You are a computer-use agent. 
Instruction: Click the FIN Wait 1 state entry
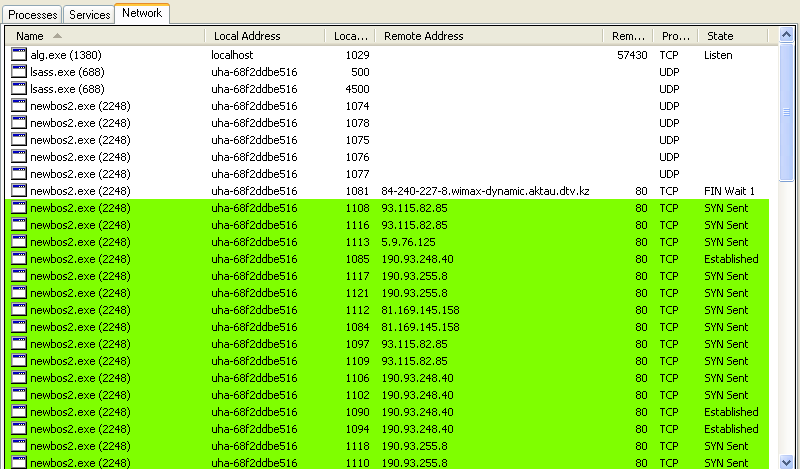[x=729, y=191]
